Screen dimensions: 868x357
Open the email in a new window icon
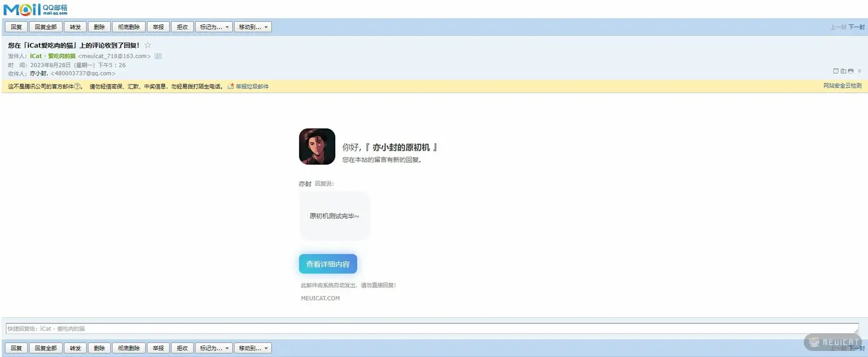tap(836, 71)
